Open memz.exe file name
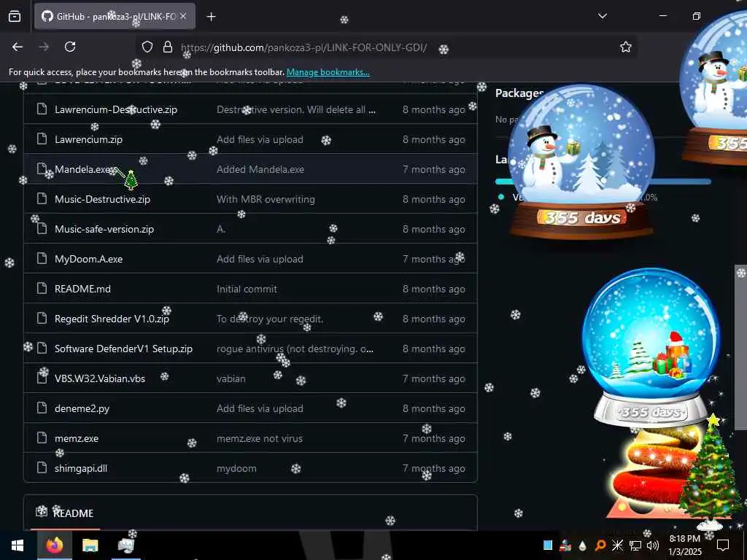This screenshot has width=747, height=560. (x=77, y=438)
